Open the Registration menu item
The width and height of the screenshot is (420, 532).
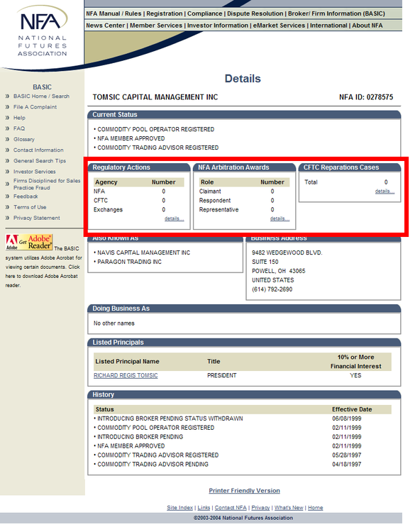click(165, 13)
